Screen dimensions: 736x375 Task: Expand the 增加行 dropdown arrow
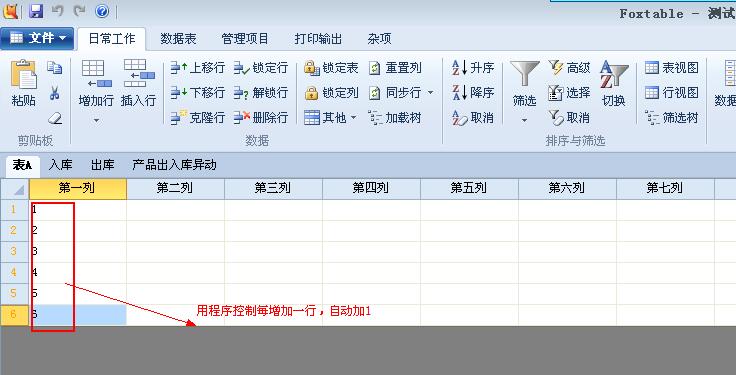96,121
